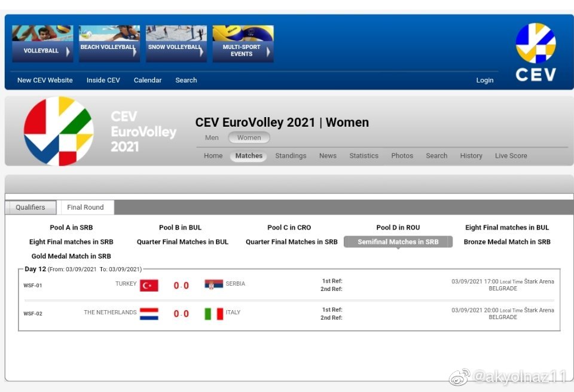Click the 17:00 match date and venue
The image size is (574, 392).
tap(503, 285)
